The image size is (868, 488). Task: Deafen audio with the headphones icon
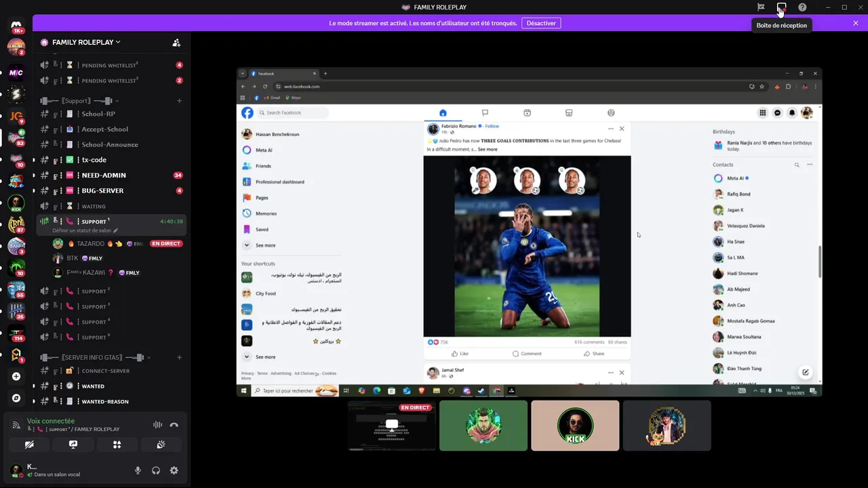[156, 470]
